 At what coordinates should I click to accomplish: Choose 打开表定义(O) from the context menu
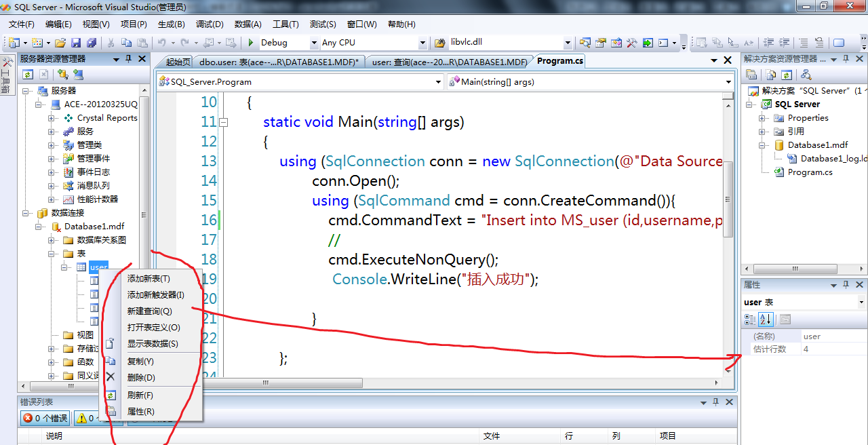[x=151, y=328]
